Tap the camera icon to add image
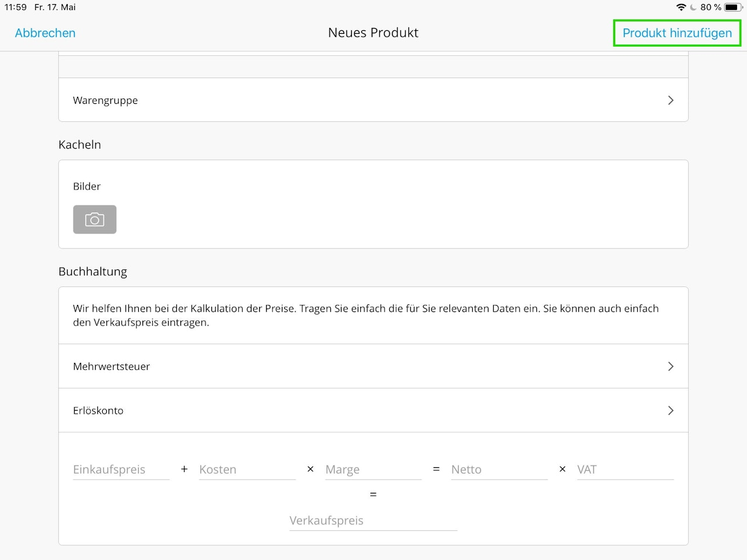This screenshot has height=560, width=747. pos(95,219)
